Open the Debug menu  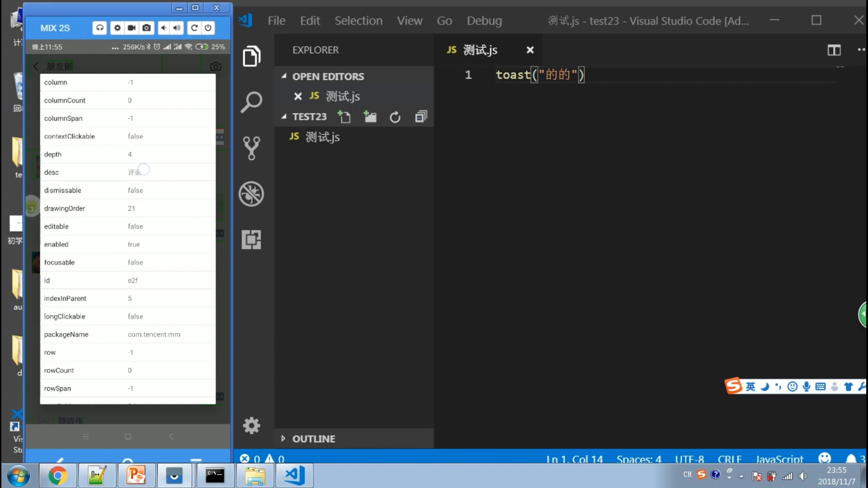(484, 21)
